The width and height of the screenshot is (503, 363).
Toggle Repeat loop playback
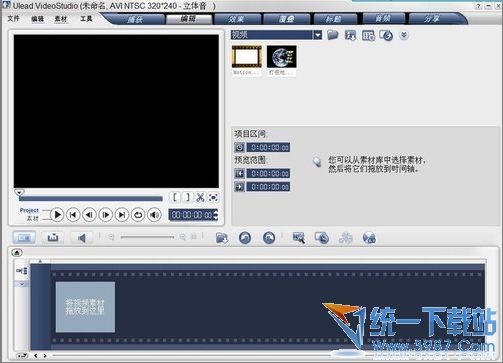pyautogui.click(x=138, y=215)
